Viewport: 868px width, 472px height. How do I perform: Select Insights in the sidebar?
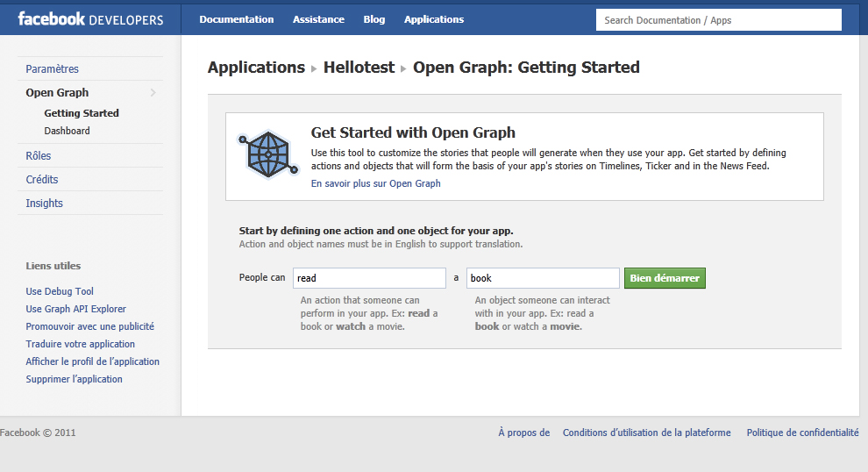pyautogui.click(x=45, y=204)
